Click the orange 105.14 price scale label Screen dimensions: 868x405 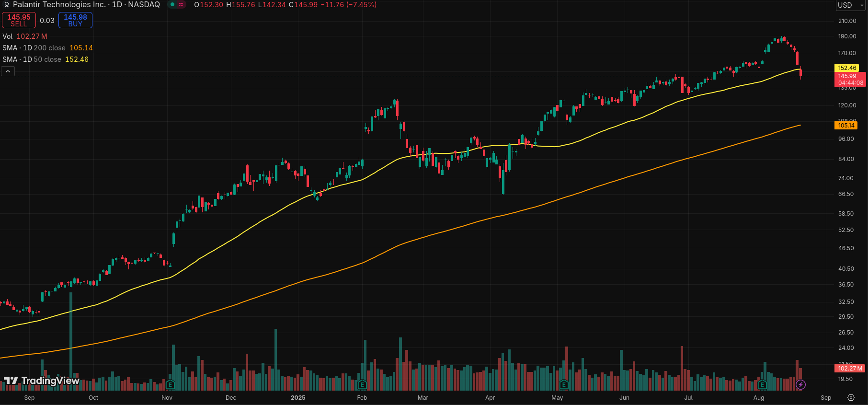pyautogui.click(x=846, y=126)
